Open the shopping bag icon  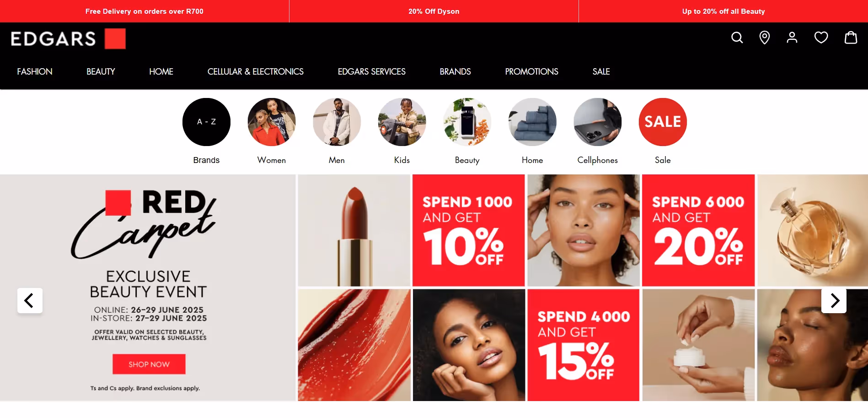pos(851,38)
